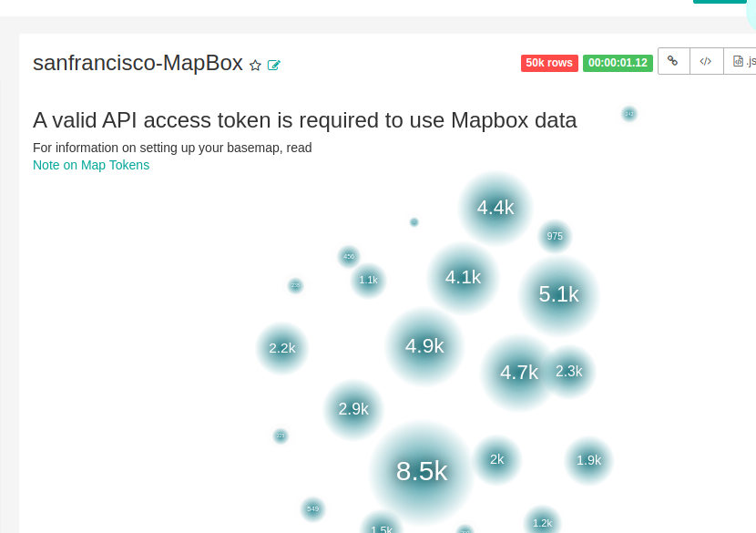Click the 4.4k cluster at map top

coord(495,208)
